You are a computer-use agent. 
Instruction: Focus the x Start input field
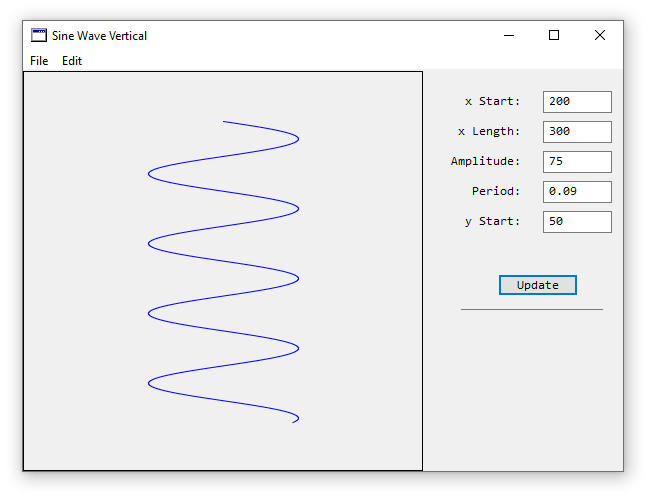577,102
